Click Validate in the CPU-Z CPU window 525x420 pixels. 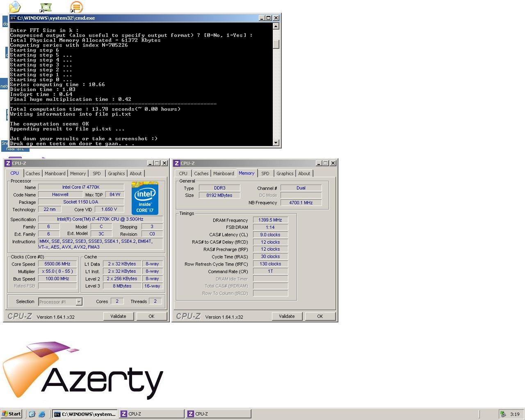click(x=118, y=316)
